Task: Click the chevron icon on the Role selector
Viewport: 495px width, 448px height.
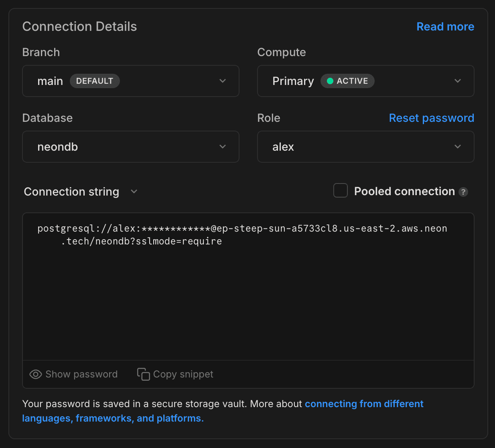Action: [x=458, y=147]
